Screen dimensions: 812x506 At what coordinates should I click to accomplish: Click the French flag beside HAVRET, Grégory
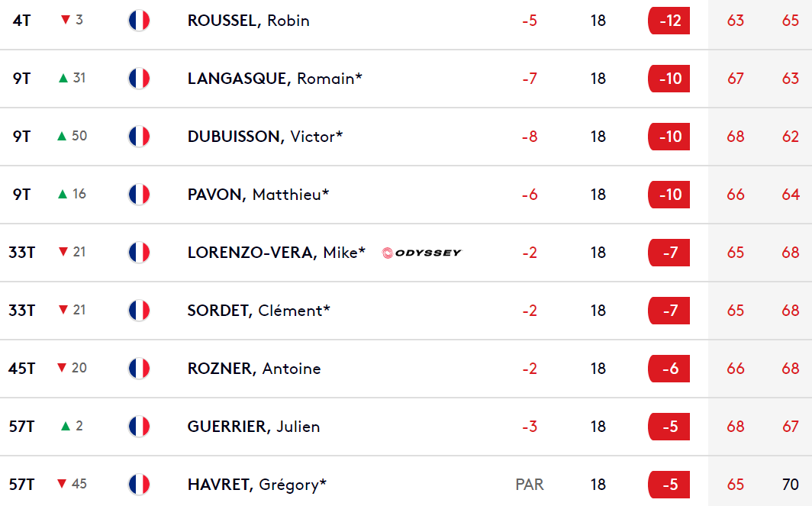139,485
